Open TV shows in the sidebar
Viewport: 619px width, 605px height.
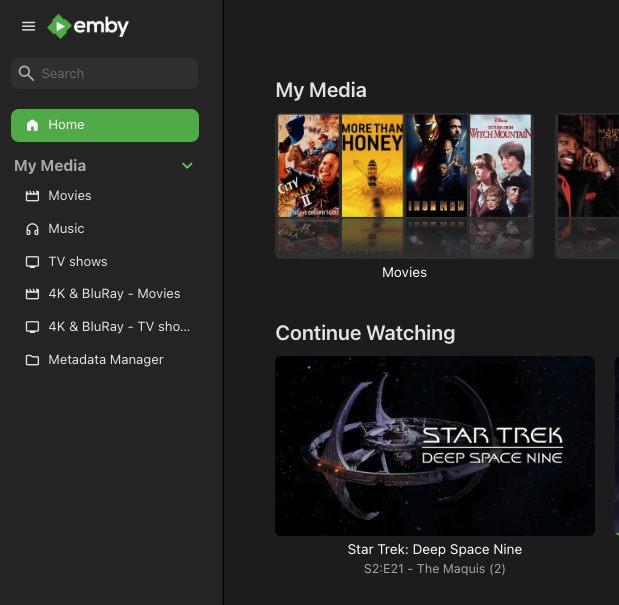pyautogui.click(x=105, y=262)
